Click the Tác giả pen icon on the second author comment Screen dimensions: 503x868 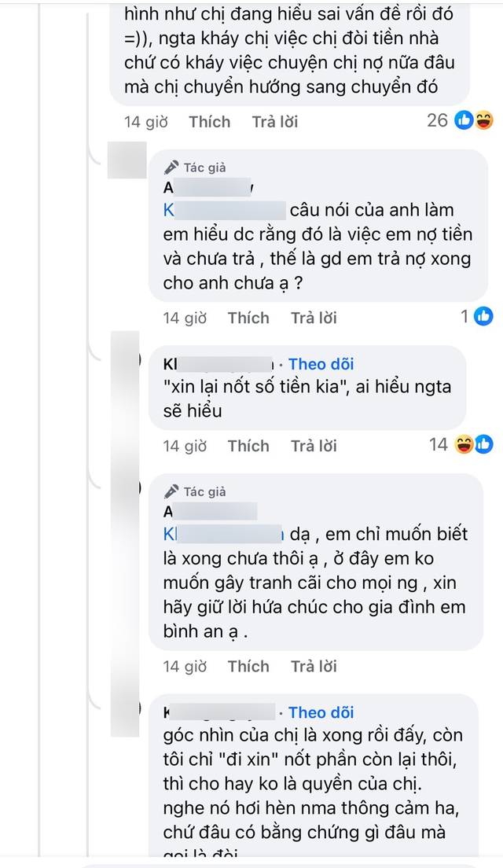[172, 491]
